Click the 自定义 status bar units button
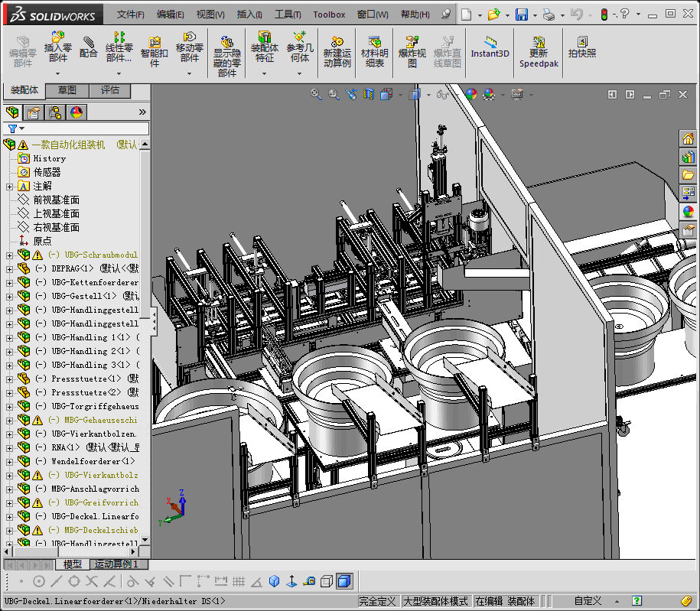700x611 pixels. [x=588, y=601]
